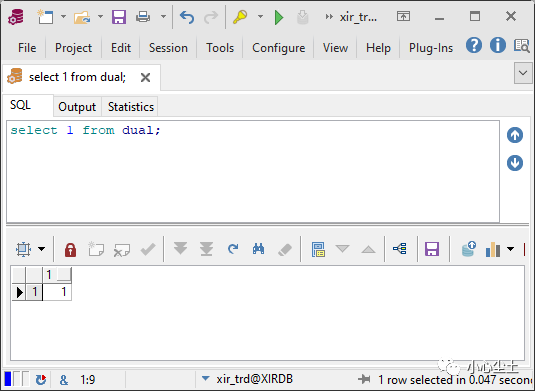The image size is (535, 391).
Task: Click inside the SQL editor text area
Action: [x=253, y=171]
